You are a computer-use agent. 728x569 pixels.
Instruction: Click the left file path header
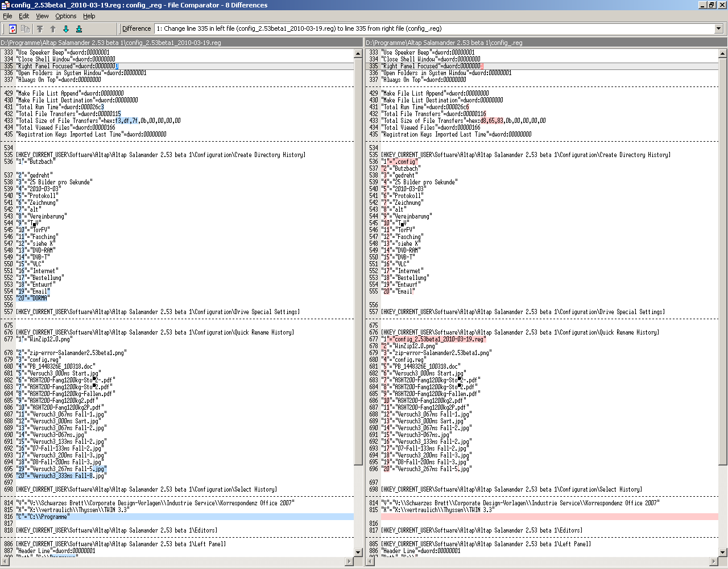click(x=181, y=43)
